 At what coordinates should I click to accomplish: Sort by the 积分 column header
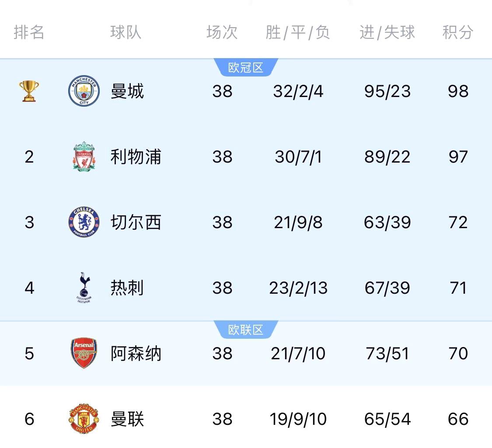(x=458, y=32)
